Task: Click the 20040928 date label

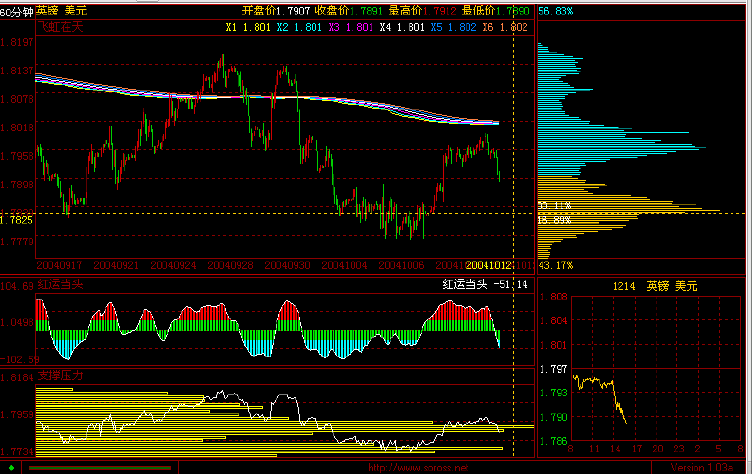Action: pyautogui.click(x=230, y=265)
